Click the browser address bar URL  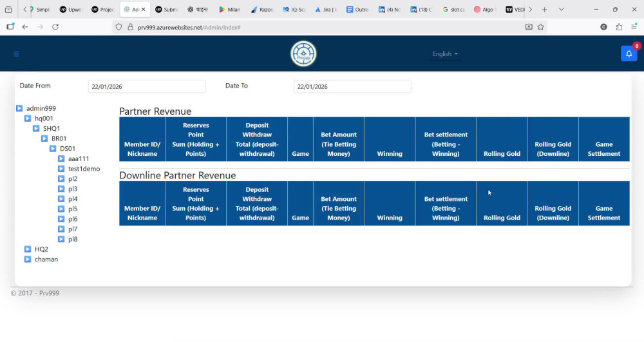(x=189, y=28)
